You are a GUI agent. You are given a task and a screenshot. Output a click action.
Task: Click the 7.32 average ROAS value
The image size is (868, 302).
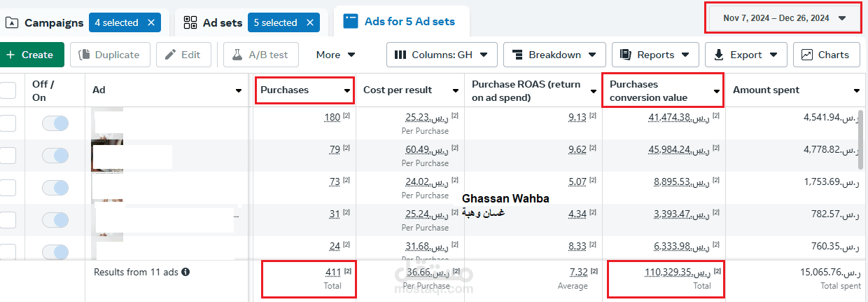coord(577,272)
